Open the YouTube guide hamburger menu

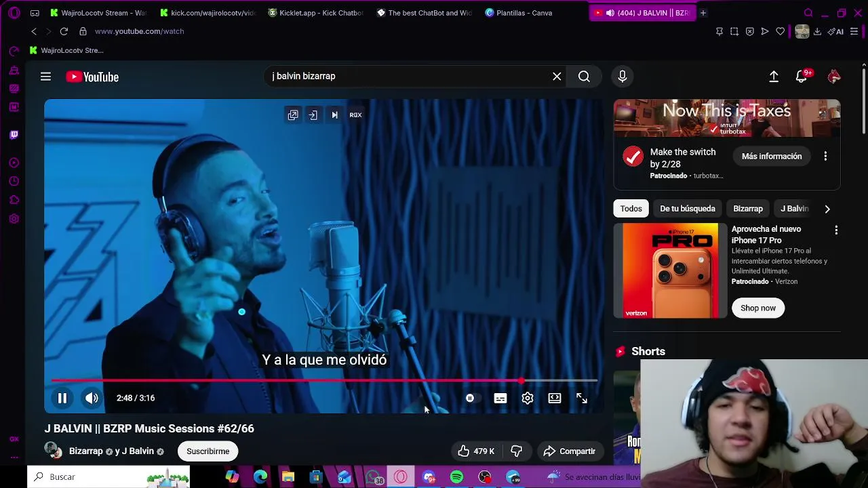[x=45, y=77]
